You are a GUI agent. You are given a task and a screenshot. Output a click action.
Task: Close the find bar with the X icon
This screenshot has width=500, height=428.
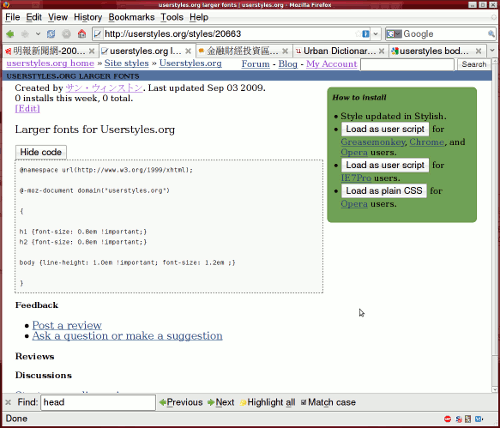[8, 402]
